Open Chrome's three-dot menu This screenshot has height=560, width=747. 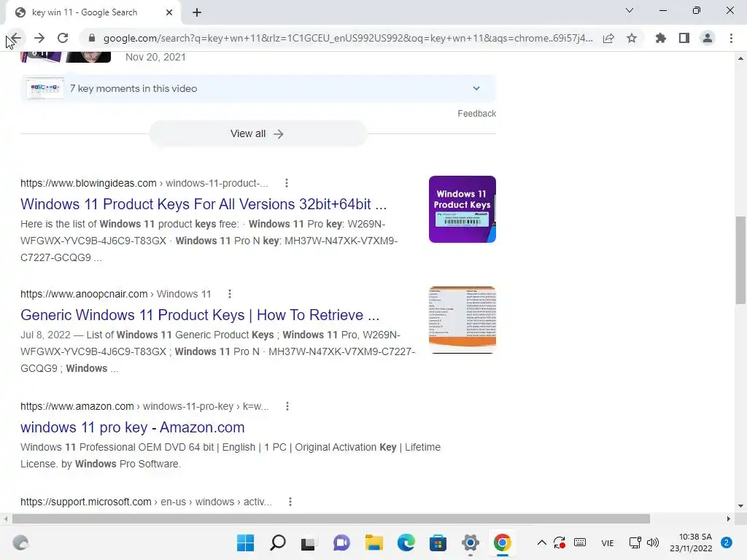(731, 38)
